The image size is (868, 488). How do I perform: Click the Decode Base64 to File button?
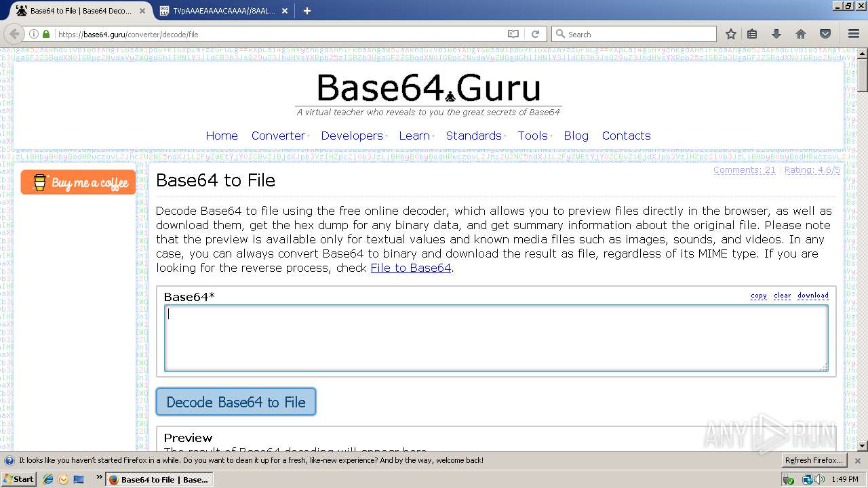(x=236, y=402)
